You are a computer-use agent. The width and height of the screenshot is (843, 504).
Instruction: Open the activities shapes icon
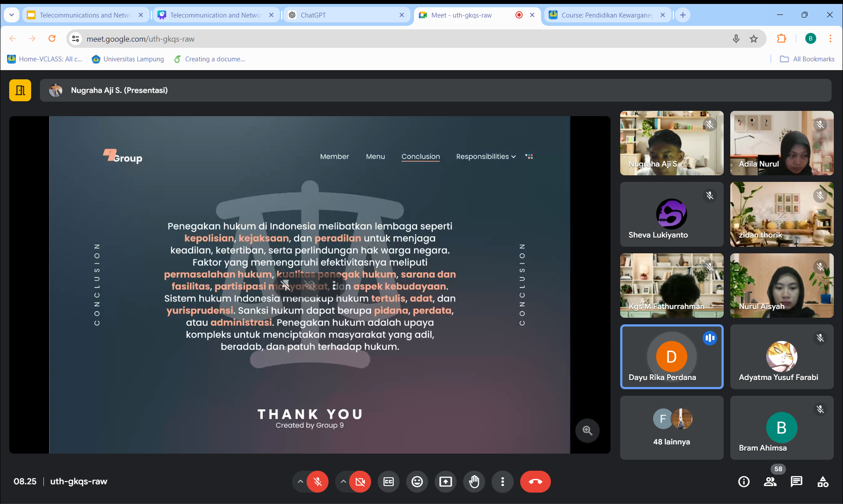pyautogui.click(x=823, y=482)
